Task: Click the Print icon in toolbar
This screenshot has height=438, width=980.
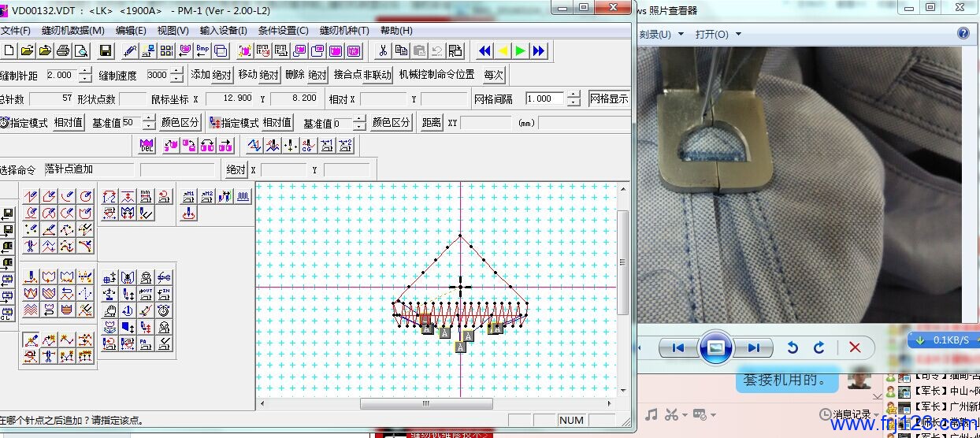Action: click(x=62, y=51)
